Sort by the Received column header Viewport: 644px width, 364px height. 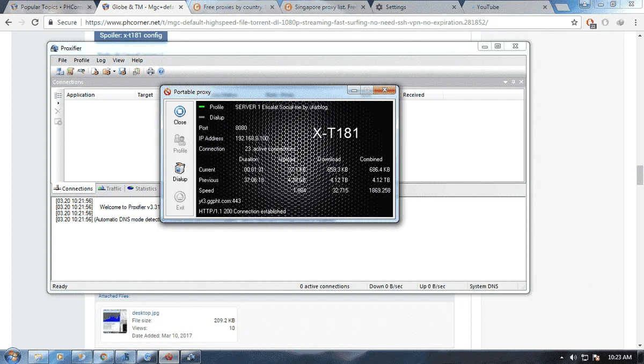point(414,95)
